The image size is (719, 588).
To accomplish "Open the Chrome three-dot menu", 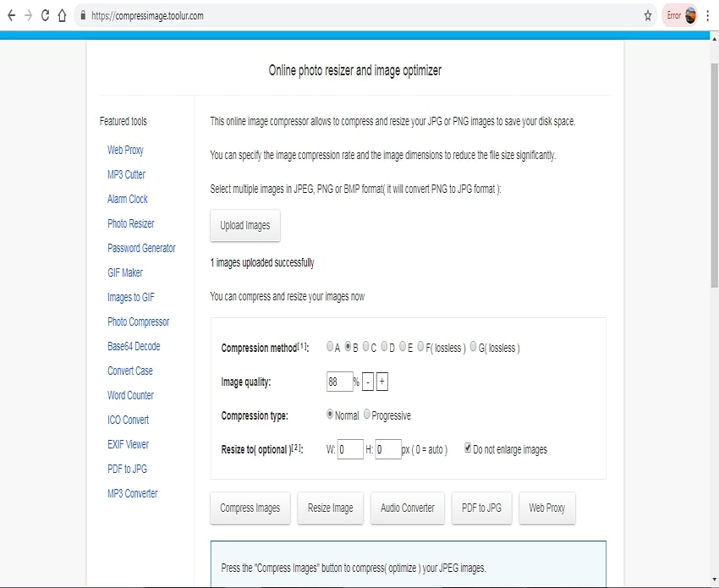I will pyautogui.click(x=708, y=15).
